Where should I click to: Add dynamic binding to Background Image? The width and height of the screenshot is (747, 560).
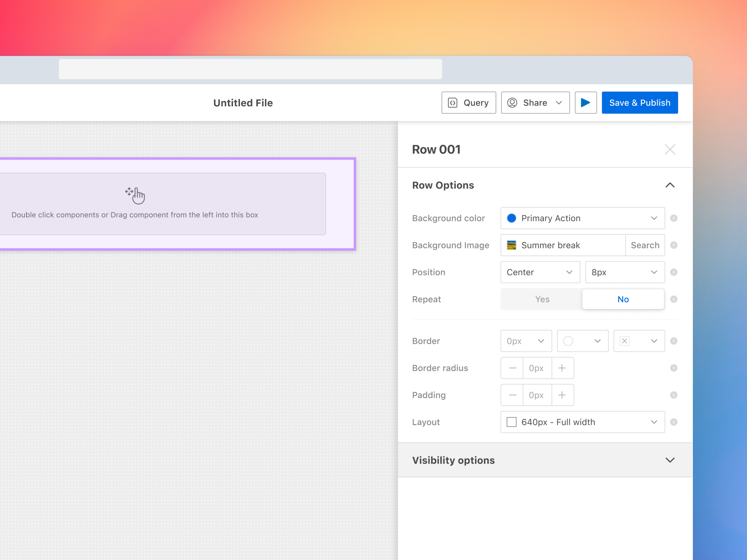pyautogui.click(x=674, y=245)
